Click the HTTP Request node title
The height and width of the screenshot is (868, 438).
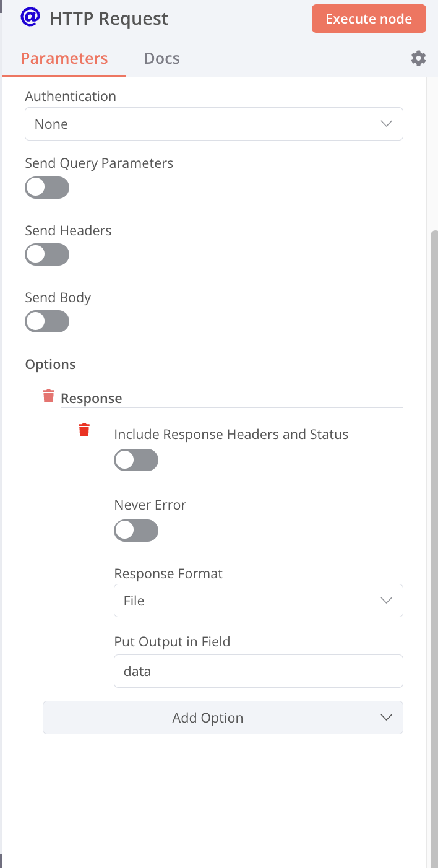109,19
